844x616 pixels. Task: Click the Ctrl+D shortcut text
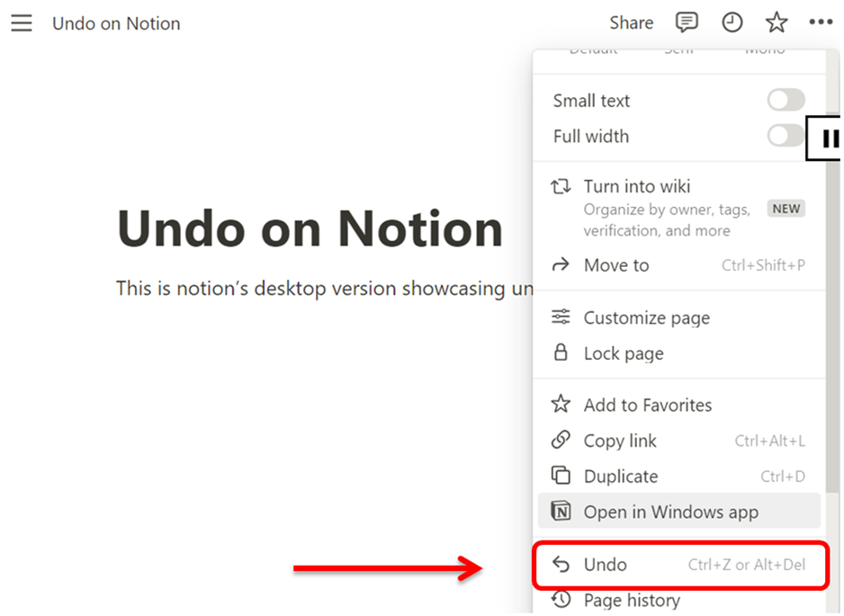[x=783, y=476]
